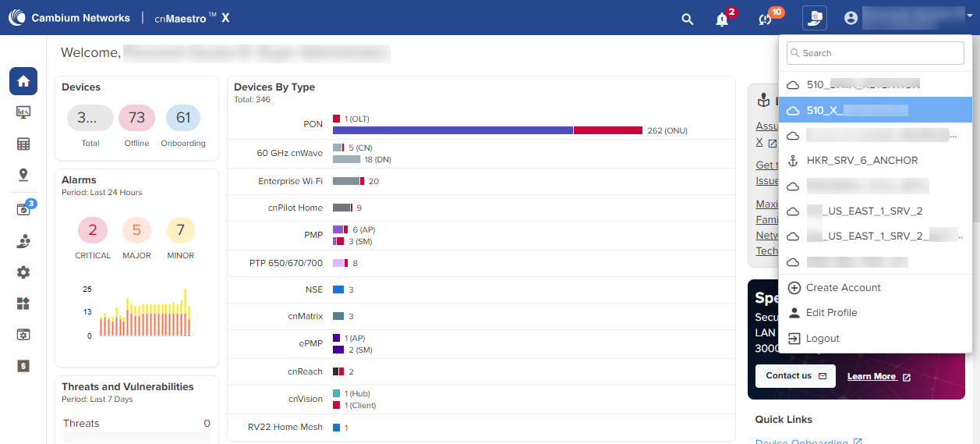Open the sync alerts icon with badge 10
The width and height of the screenshot is (980, 444).
(765, 19)
